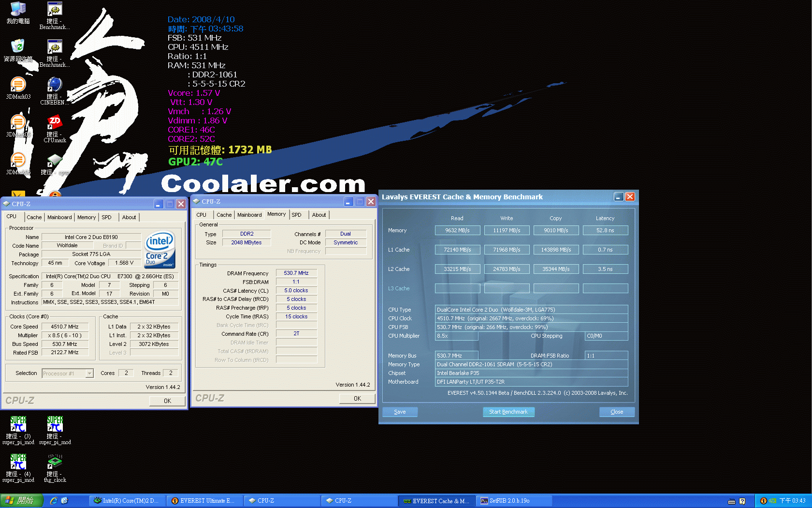Switch to Intel(R) Core(TM)2 D... taskbar window
The image size is (812, 508).
[x=127, y=501]
